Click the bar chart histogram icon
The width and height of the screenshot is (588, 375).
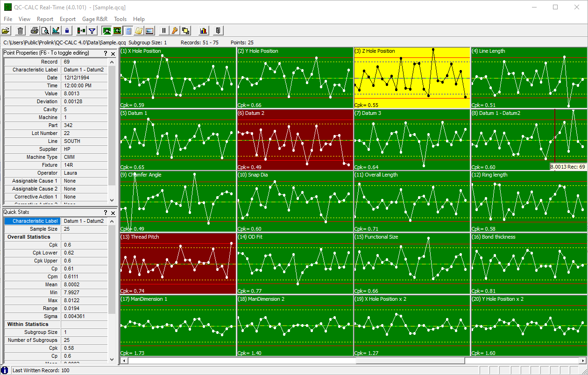point(204,31)
